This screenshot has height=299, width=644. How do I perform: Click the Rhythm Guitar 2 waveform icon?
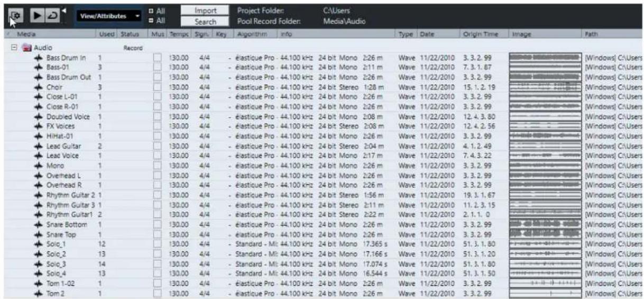coord(38,195)
